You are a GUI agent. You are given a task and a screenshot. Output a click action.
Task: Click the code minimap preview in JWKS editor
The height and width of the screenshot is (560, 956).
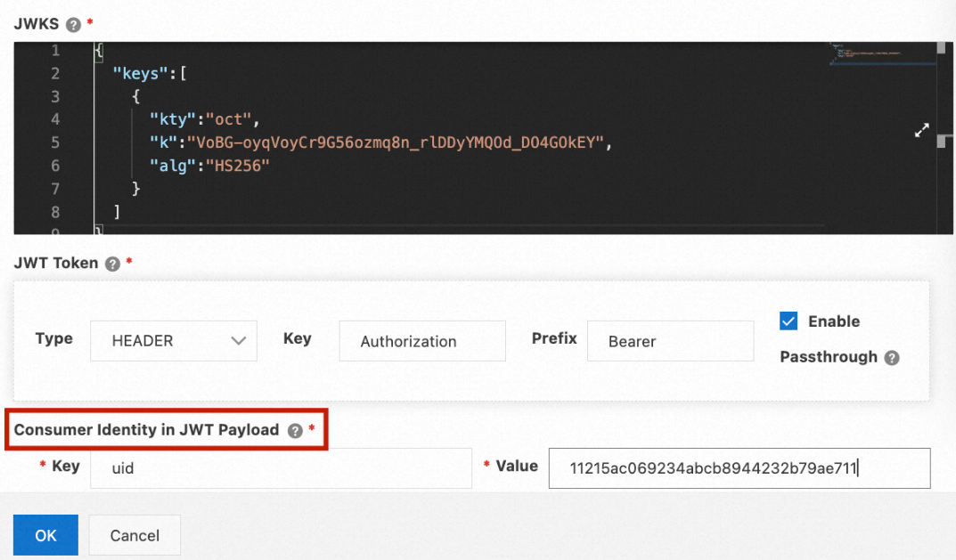(881, 53)
